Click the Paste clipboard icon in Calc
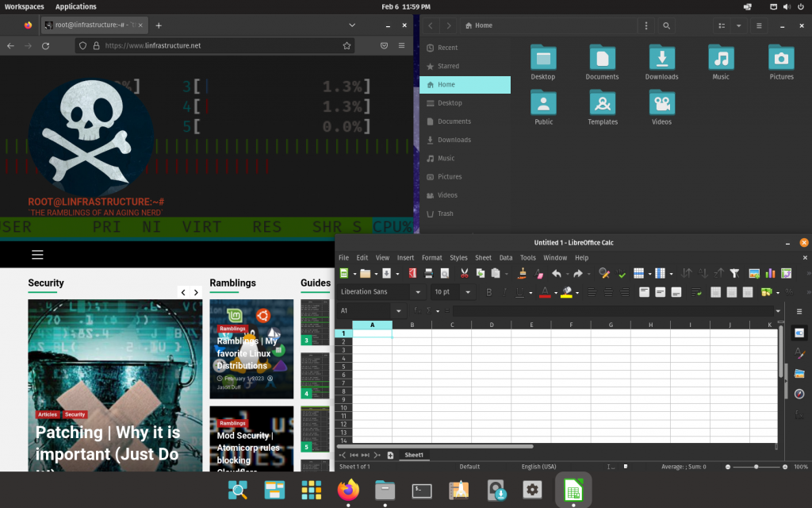The height and width of the screenshot is (508, 812). 496,273
